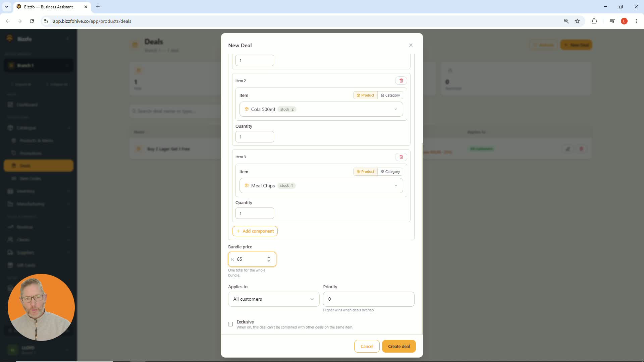Switch Item 2 to Category mode
644x362 pixels.
(390, 96)
